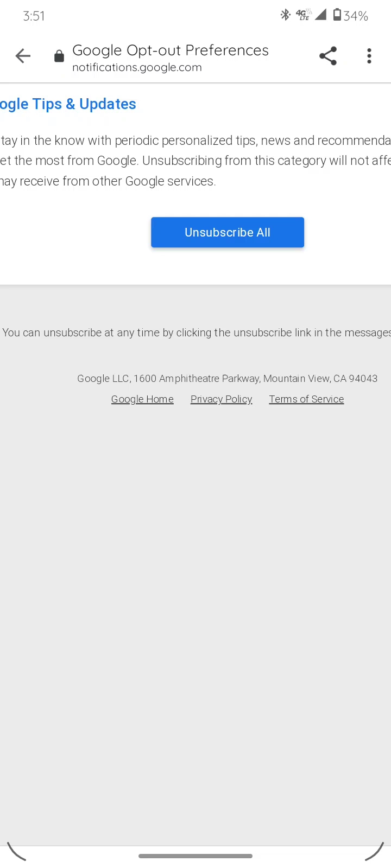The height and width of the screenshot is (868, 391).
Task: Tap the Google LLC address line
Action: tap(227, 379)
